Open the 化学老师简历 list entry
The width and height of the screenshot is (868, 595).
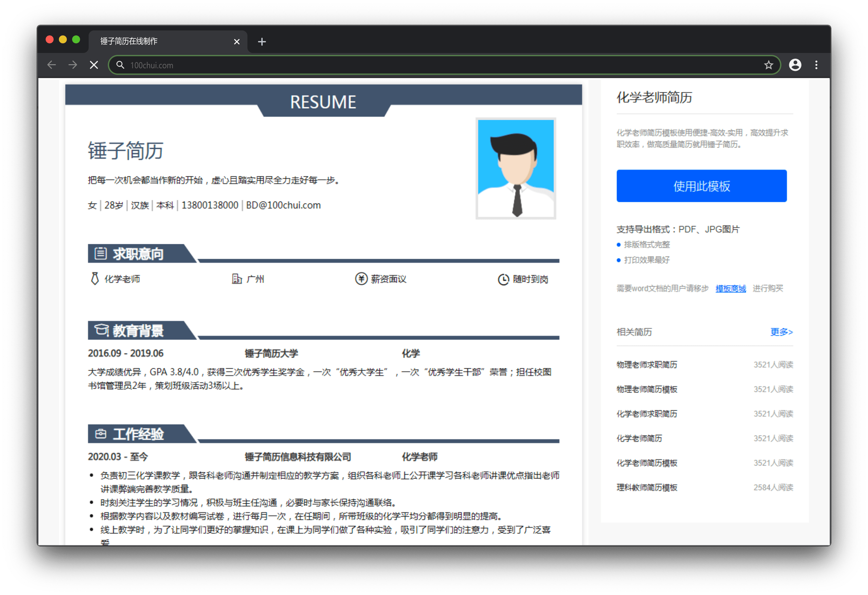tap(639, 438)
